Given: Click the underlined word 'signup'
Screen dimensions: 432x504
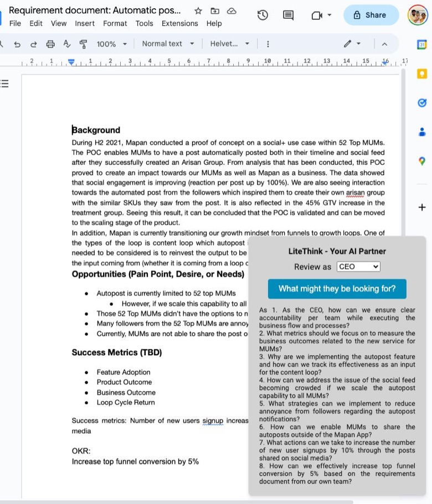Looking at the screenshot, I should click(x=213, y=421).
